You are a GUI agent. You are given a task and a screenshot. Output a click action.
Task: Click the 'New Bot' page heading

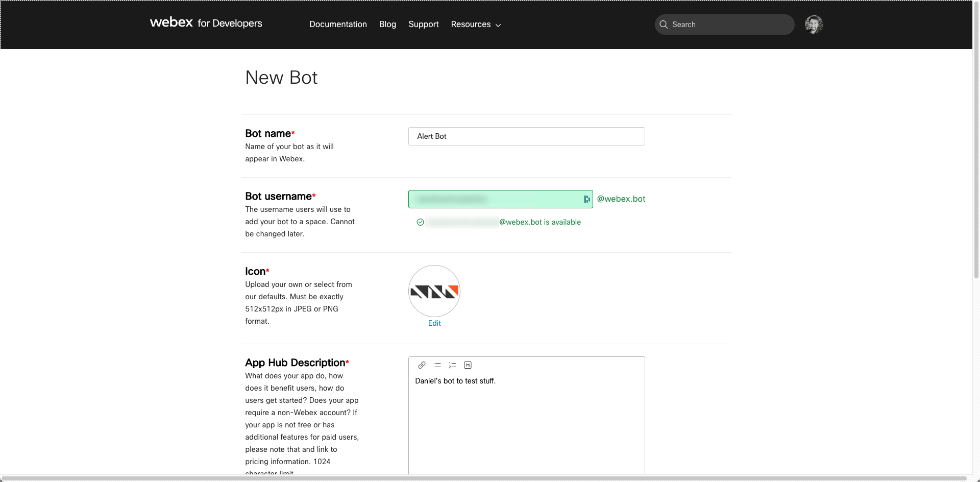point(281,78)
